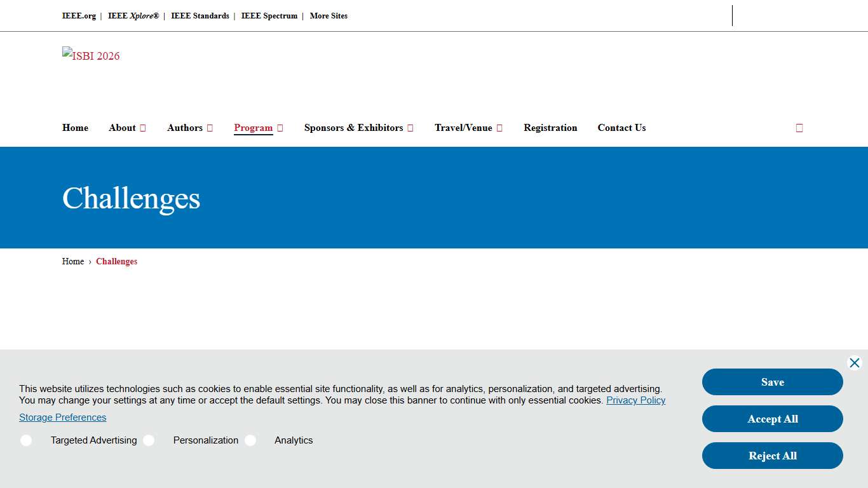Viewport: 868px width, 488px height.
Task: Expand the About dropdown menu
Action: point(127,128)
